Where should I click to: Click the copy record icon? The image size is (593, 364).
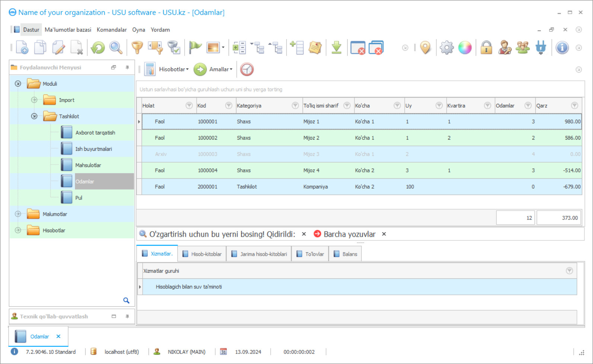40,48
